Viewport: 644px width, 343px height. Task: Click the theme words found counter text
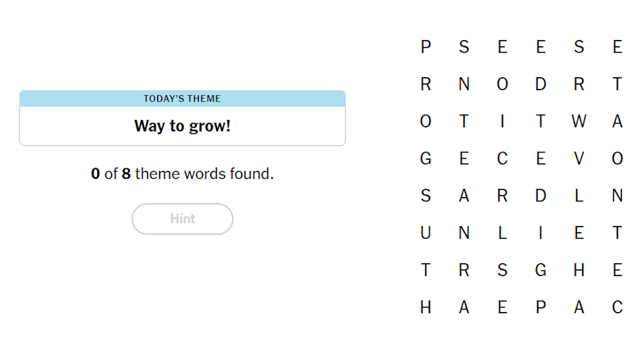coord(182,174)
